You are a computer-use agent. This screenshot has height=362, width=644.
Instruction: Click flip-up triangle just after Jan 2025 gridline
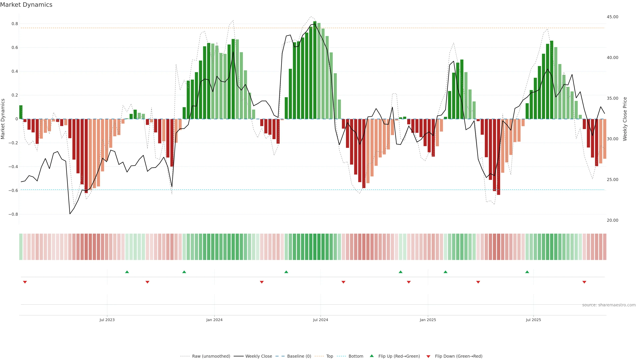[x=445, y=272]
